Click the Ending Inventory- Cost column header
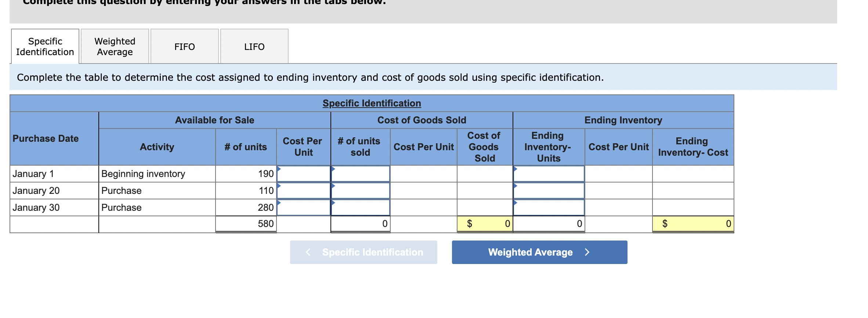This screenshot has height=318, width=868. click(693, 147)
